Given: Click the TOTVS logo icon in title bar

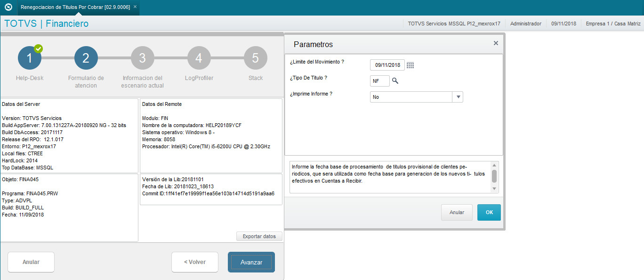Looking at the screenshot, I should pyautogui.click(x=8, y=8).
